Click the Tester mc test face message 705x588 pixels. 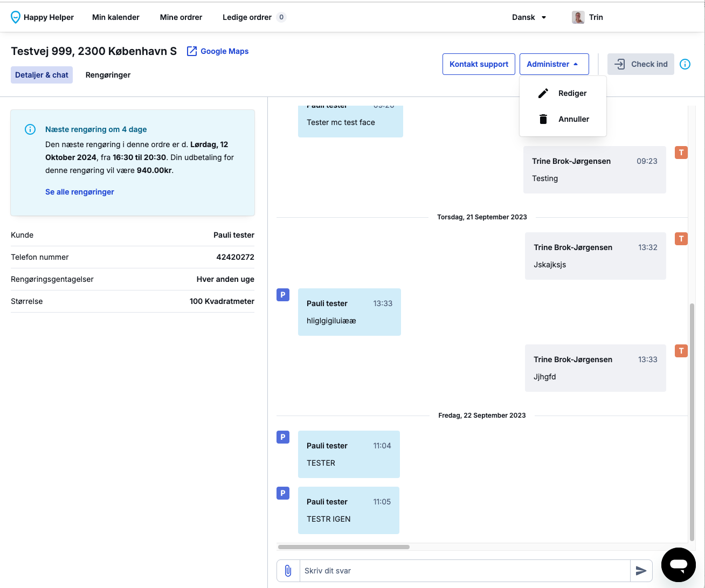[350, 121]
